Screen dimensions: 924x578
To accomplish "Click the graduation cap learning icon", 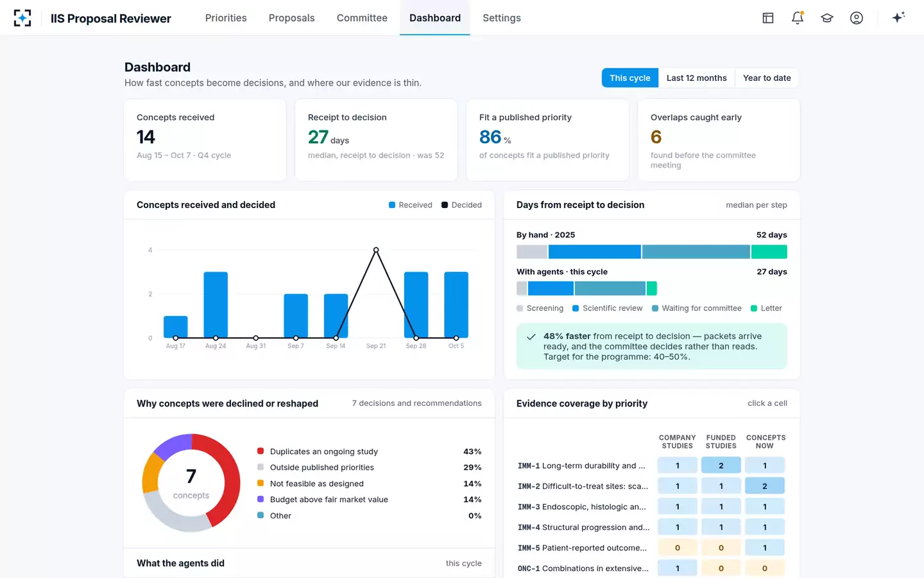I will coord(827,18).
